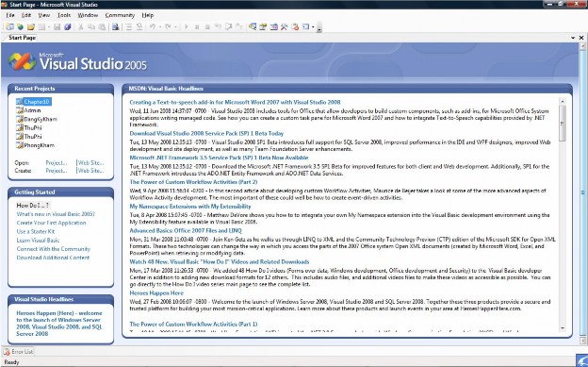The width and height of the screenshot is (588, 367).
Task: Click the Uncomment lines icon
Action: click(x=139, y=26)
